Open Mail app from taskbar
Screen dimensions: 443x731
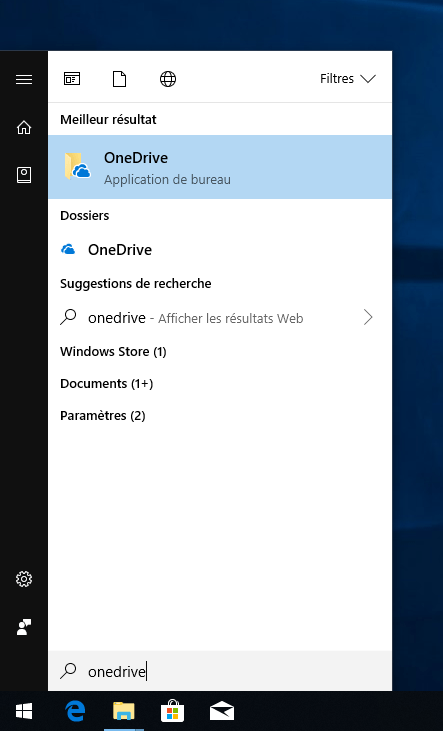coord(222,711)
